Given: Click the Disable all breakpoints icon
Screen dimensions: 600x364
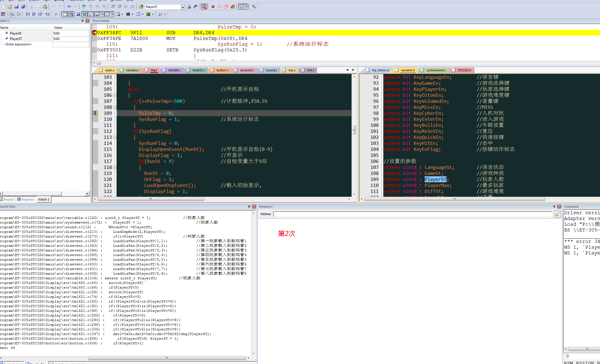Looking at the screenshot, I should (226, 7).
